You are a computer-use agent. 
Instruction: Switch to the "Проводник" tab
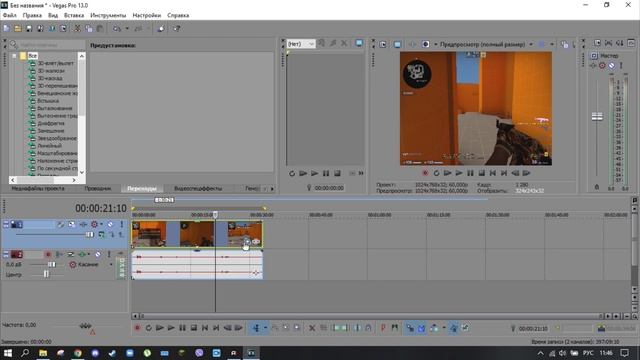click(98, 189)
